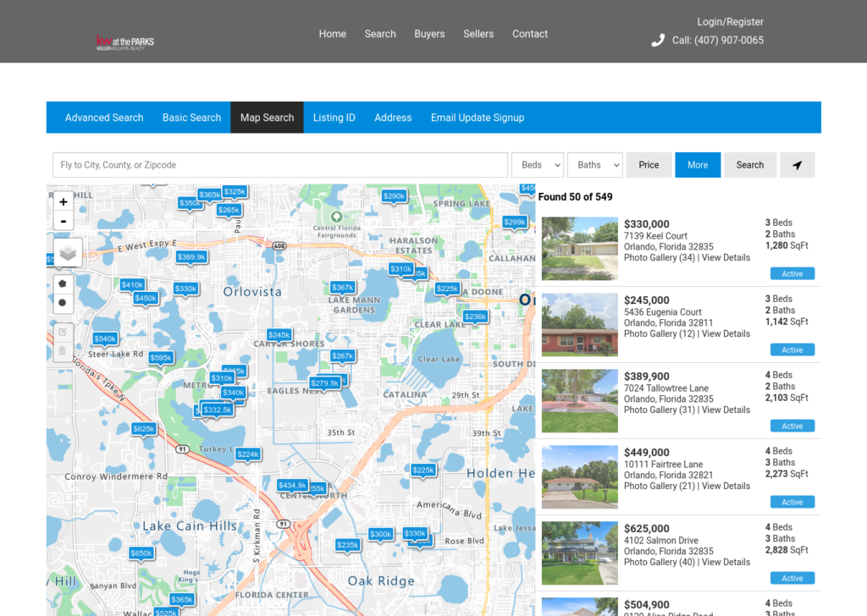This screenshot has width=867, height=616.
Task: Open the 7139 Keel Court photo thumbnail
Action: coord(579,249)
